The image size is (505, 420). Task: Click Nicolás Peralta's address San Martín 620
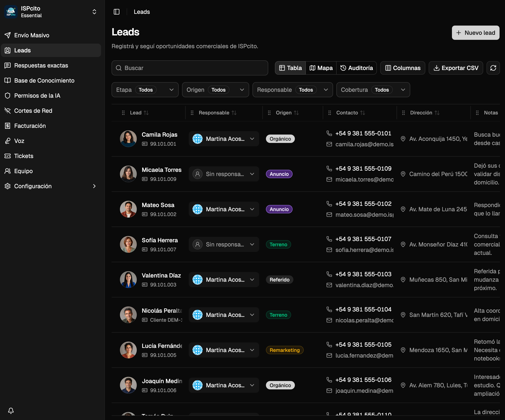438,315
